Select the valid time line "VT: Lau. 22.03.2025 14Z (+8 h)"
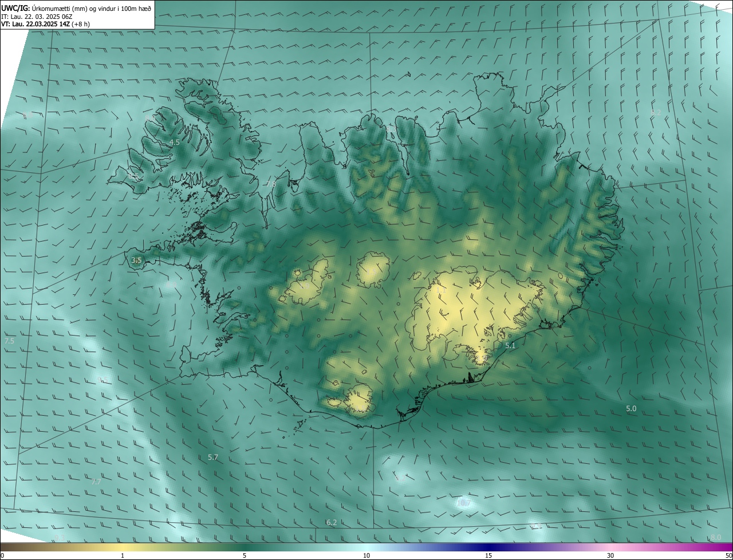733x560 pixels. point(45,24)
